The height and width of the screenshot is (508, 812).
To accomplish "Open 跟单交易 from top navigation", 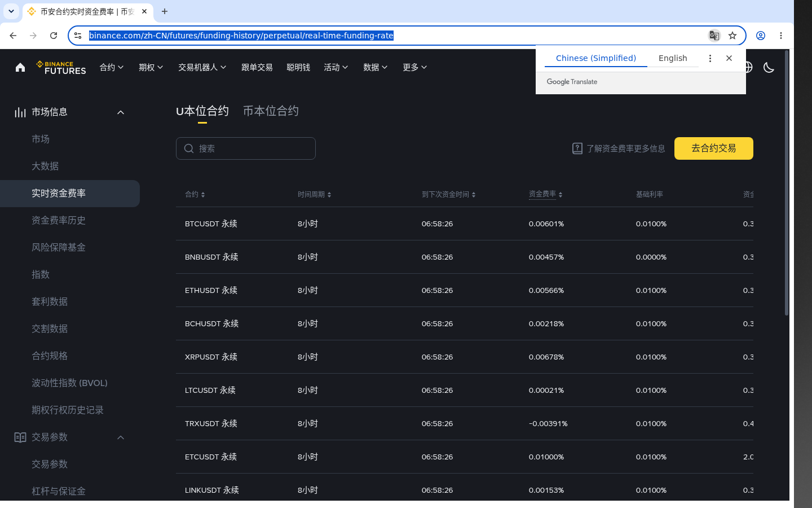I will (257, 67).
